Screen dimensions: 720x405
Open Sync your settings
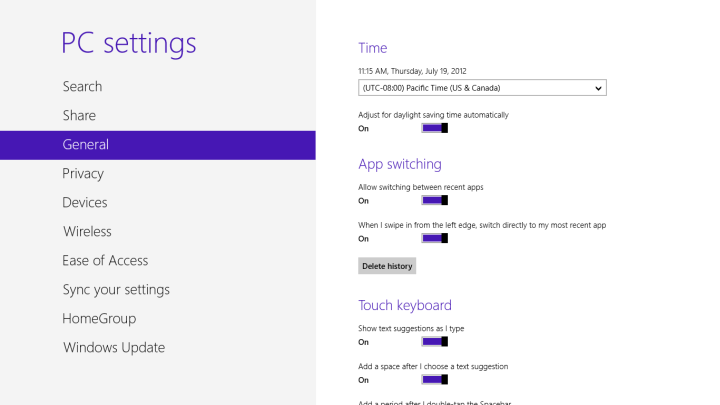point(116,290)
